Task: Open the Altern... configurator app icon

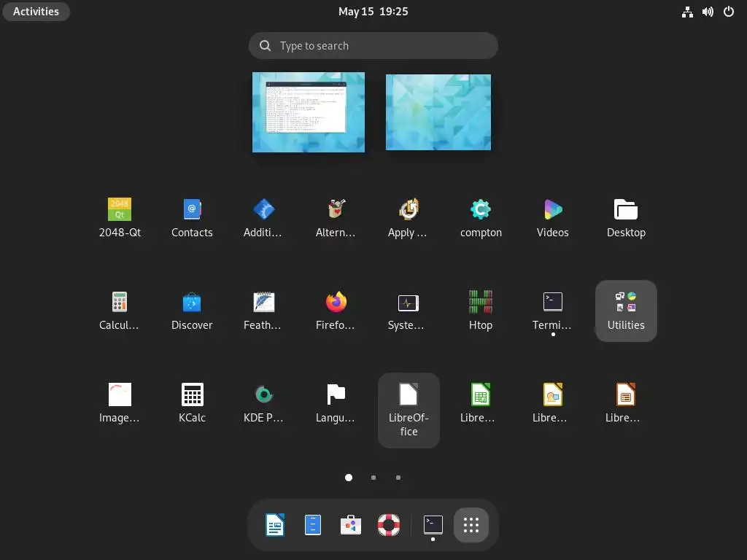Action: click(336, 217)
